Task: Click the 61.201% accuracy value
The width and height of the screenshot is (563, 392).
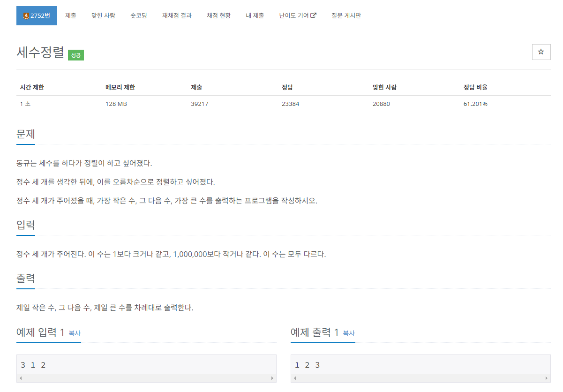Action: tap(475, 104)
